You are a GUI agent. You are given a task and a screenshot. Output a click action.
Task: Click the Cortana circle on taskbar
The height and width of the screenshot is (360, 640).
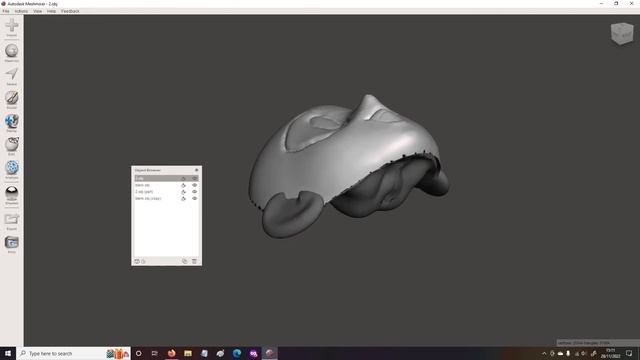tap(139, 353)
